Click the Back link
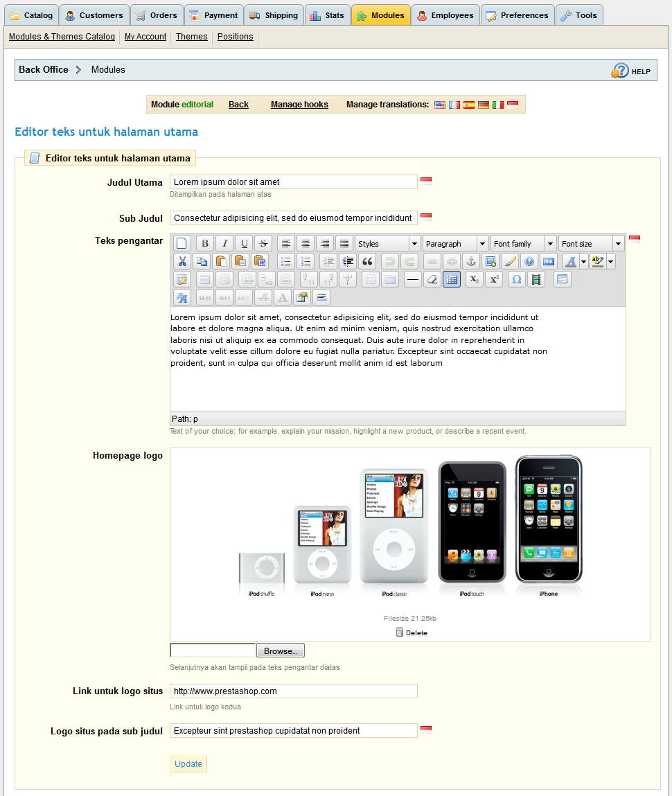This screenshot has width=672, height=796. [x=238, y=105]
